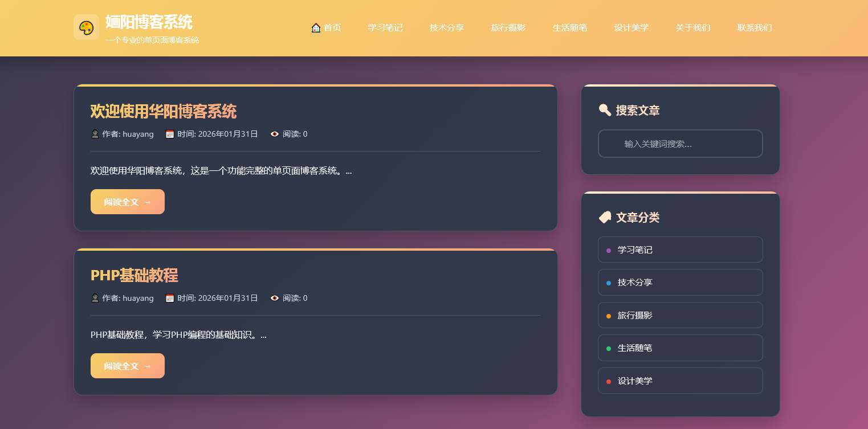Click 阅读全文 on the welcome article
868x429 pixels.
[x=127, y=202]
